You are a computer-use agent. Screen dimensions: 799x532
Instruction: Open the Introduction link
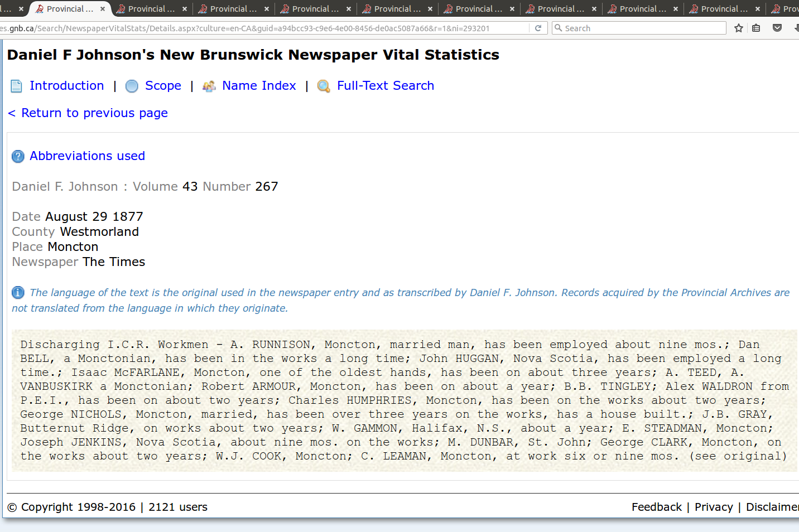(x=66, y=85)
